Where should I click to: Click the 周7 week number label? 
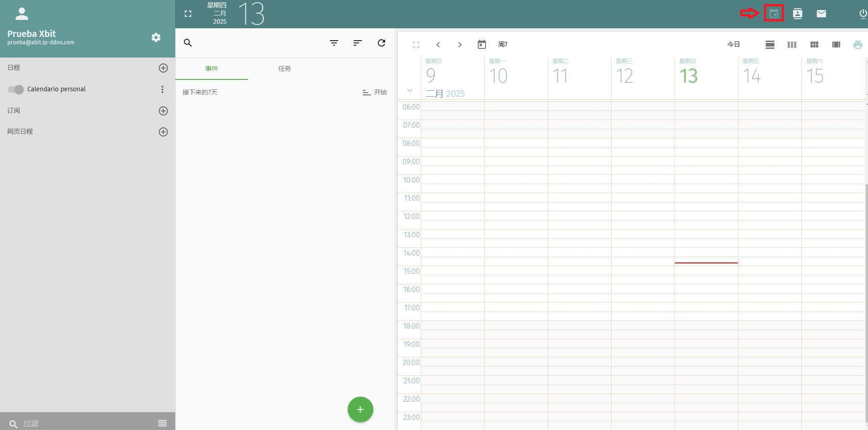click(x=503, y=44)
